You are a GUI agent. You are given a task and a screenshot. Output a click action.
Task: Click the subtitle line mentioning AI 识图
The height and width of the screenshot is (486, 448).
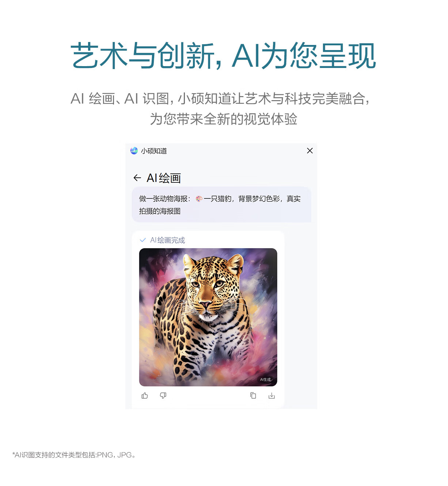[x=220, y=99]
